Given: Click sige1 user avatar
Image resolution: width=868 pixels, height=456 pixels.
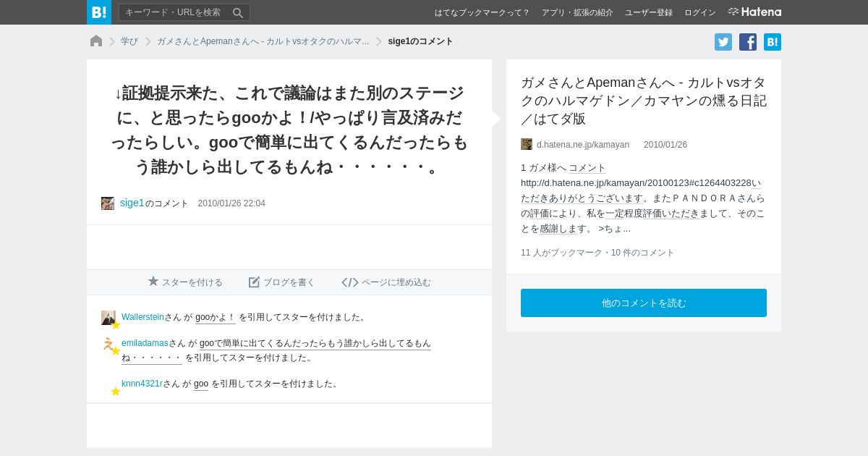Looking at the screenshot, I should [x=108, y=203].
